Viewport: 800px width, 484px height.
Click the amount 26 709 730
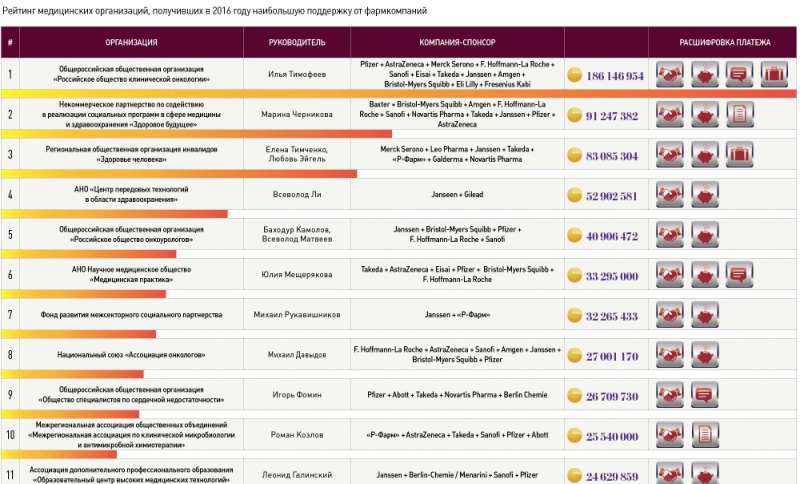612,397
